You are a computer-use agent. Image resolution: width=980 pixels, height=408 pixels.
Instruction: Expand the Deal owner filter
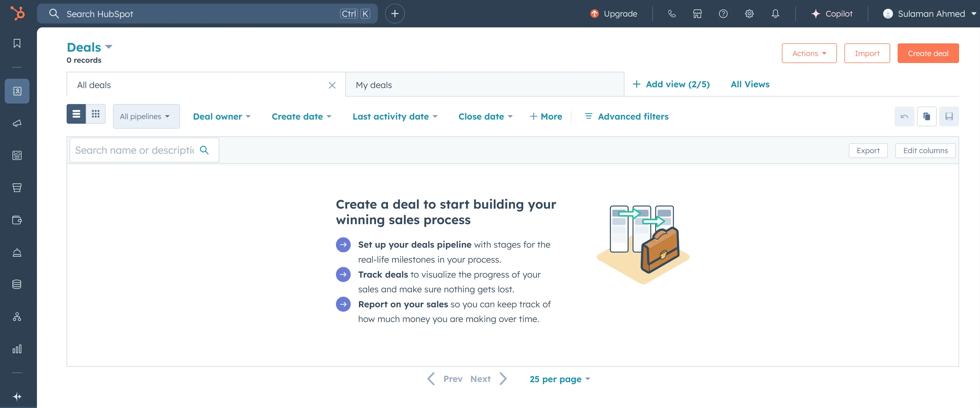point(221,116)
